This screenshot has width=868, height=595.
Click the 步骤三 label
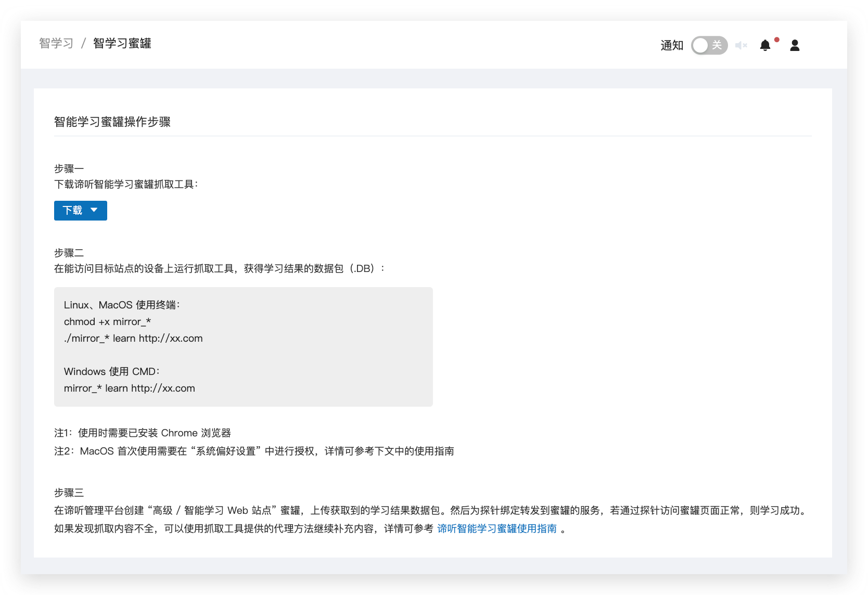pos(69,493)
